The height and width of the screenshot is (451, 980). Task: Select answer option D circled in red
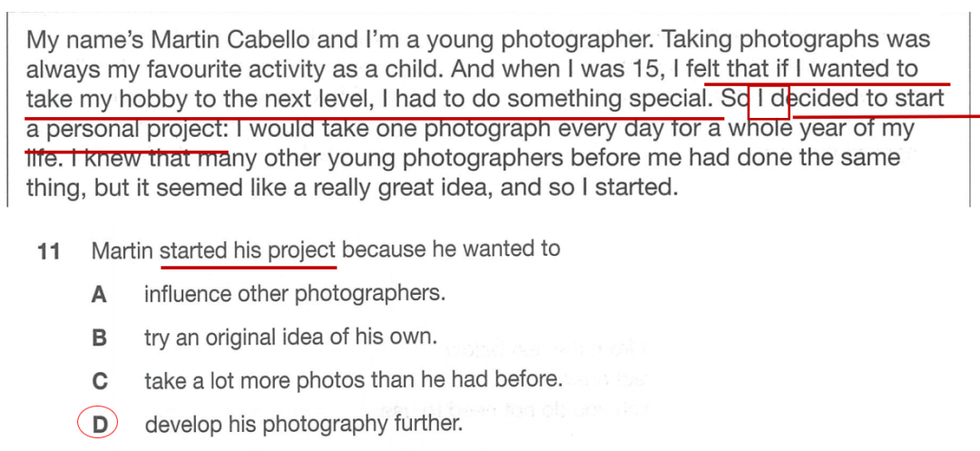[97, 425]
